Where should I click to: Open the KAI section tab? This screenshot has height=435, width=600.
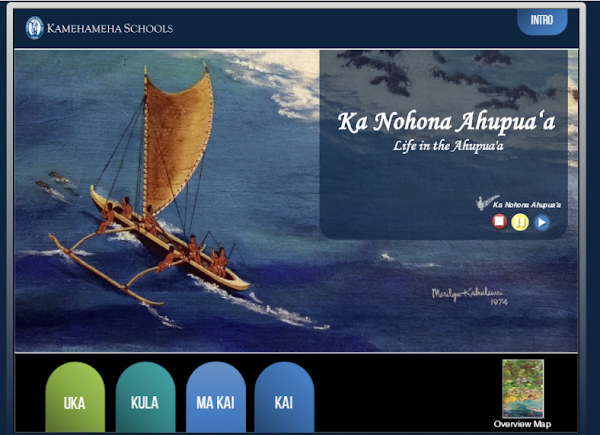point(284,397)
